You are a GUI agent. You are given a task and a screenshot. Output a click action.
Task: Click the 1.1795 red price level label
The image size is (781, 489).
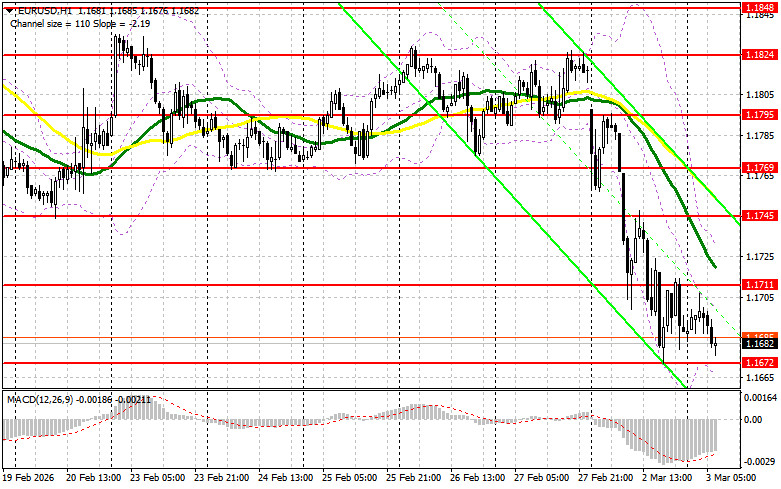point(758,115)
